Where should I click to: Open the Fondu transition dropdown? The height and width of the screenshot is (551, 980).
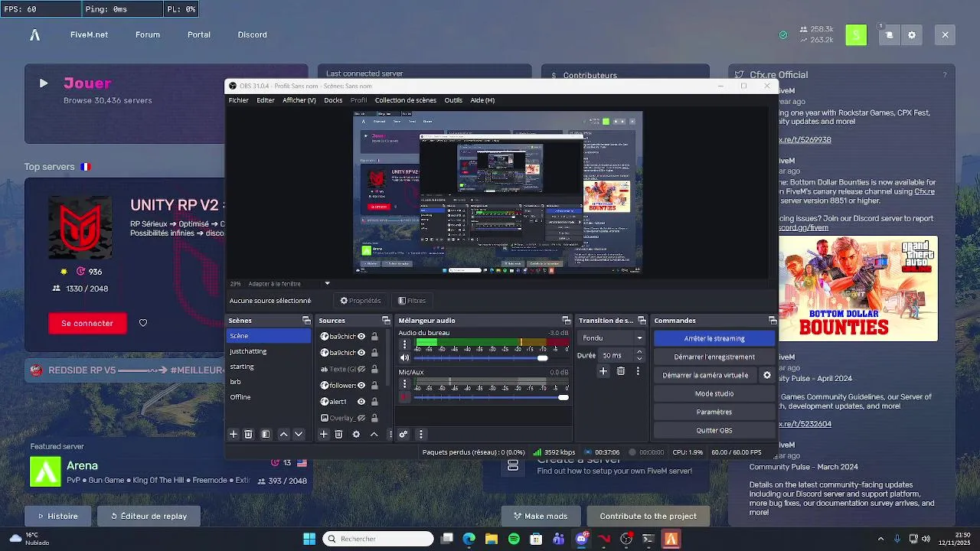[x=612, y=338]
